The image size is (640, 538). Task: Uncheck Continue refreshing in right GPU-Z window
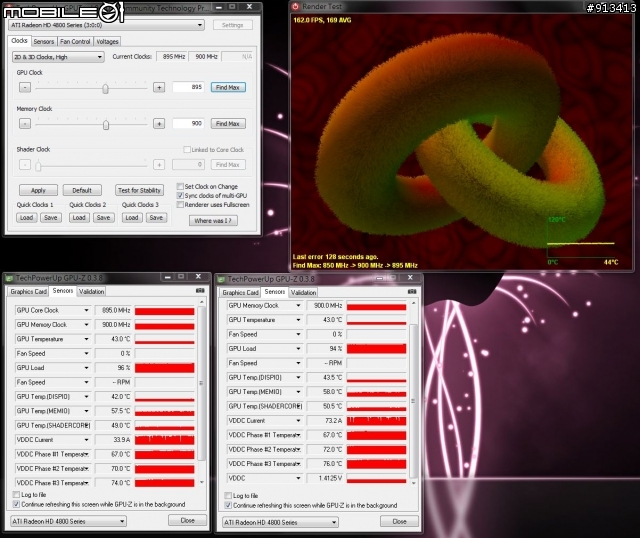tap(228, 505)
